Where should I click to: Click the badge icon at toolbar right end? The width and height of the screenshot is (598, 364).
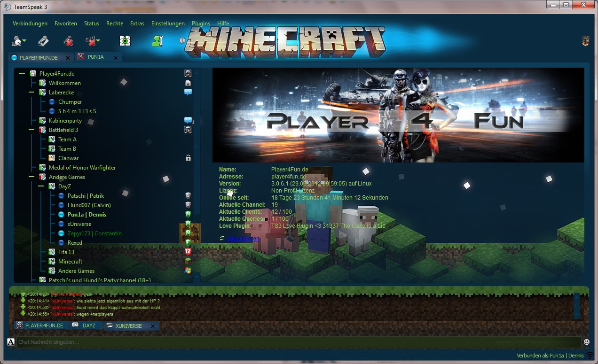(585, 41)
